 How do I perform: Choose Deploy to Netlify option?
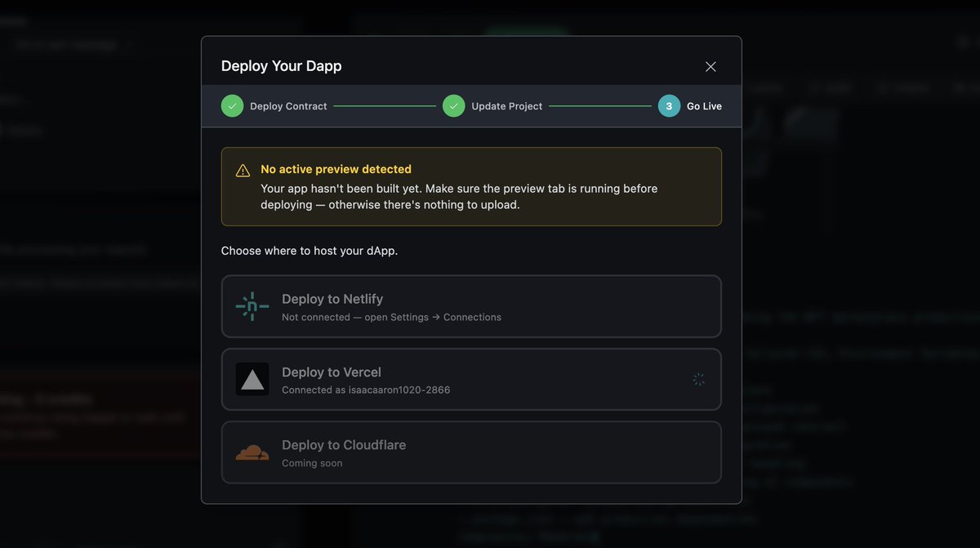471,306
